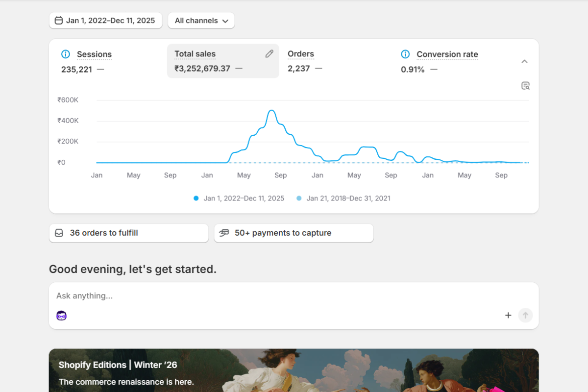Click the inbox icon beside orders to fulfill
Viewport: 588px width, 392px height.
tap(59, 233)
